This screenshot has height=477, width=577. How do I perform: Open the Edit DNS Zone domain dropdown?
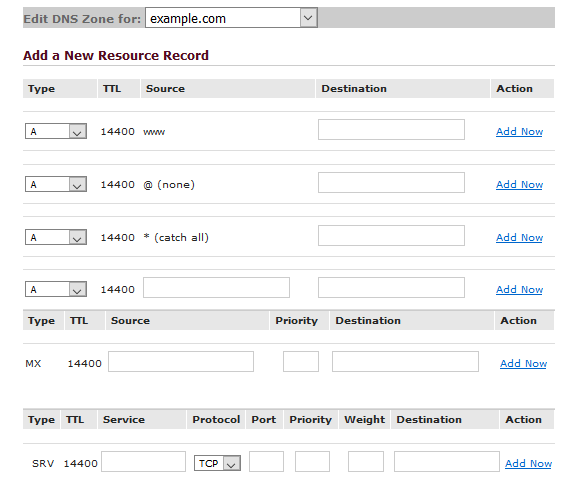click(231, 18)
